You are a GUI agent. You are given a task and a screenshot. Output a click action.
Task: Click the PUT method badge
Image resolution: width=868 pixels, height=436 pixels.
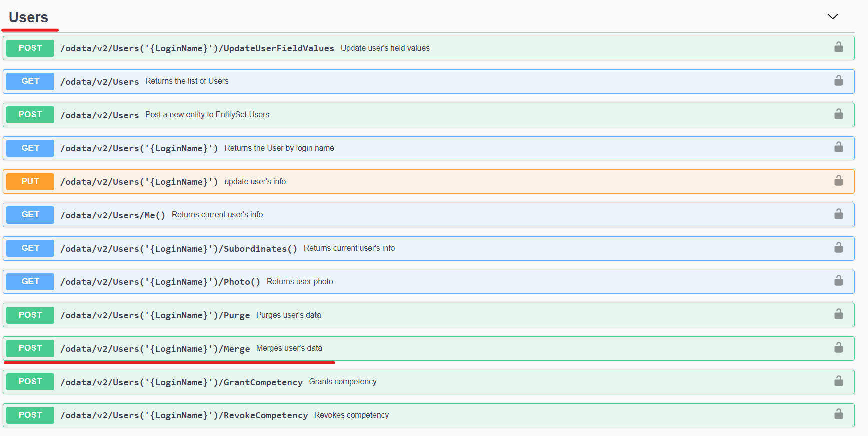pos(30,181)
